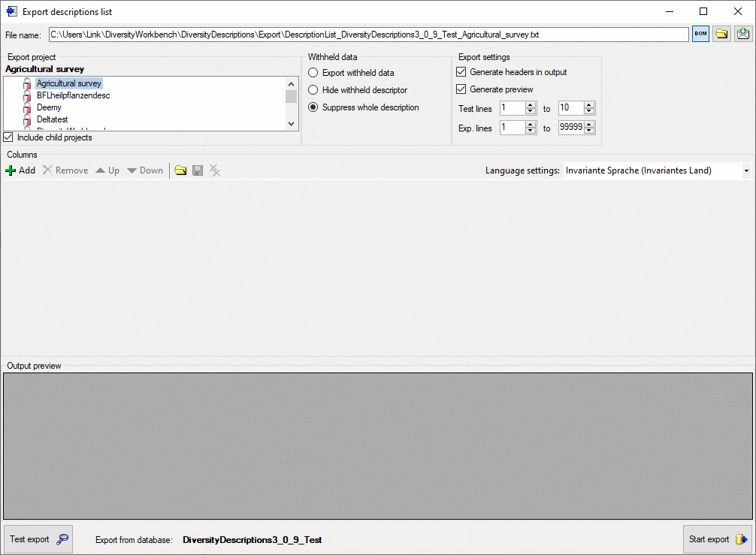Click the open exported file icon
Image resolution: width=756 pixels, height=555 pixels.
tap(743, 34)
